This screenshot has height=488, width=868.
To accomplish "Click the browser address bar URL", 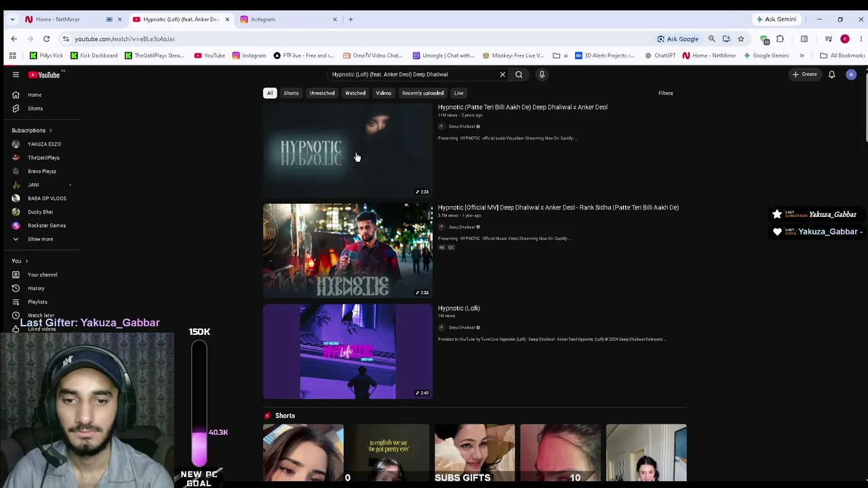I will pos(125,39).
